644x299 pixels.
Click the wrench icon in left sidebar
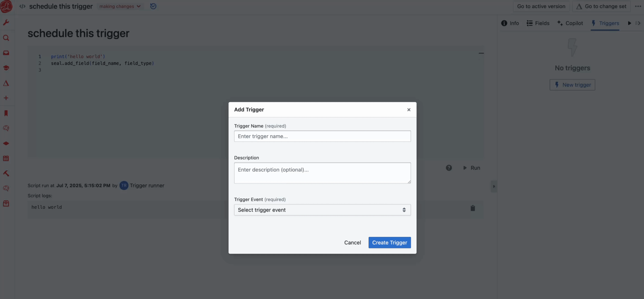click(6, 23)
